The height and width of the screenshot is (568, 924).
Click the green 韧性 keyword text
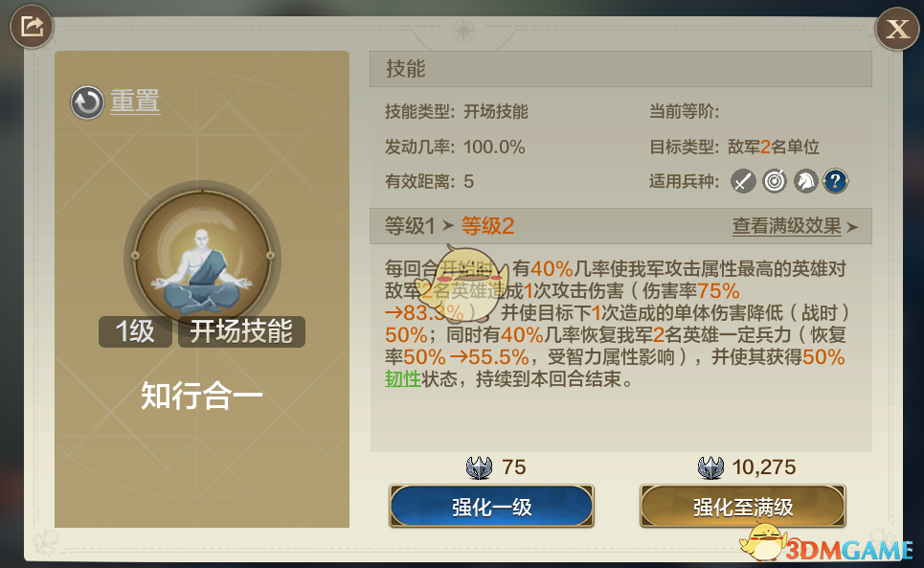pyautogui.click(x=403, y=379)
